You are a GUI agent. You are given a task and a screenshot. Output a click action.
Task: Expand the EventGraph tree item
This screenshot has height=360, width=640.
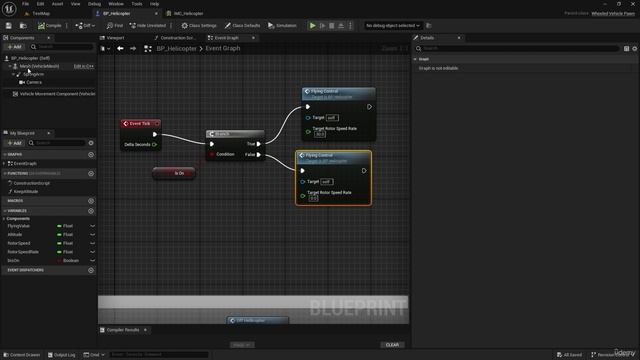coord(4,163)
